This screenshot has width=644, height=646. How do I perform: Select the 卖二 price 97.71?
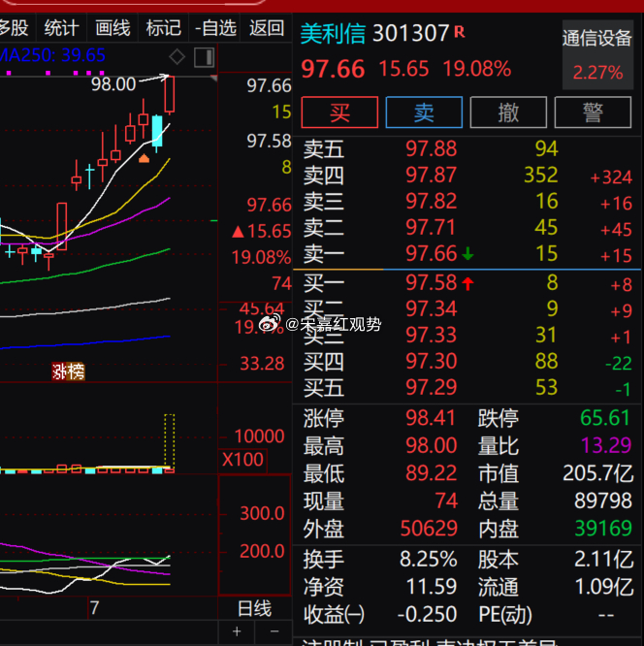point(431,227)
